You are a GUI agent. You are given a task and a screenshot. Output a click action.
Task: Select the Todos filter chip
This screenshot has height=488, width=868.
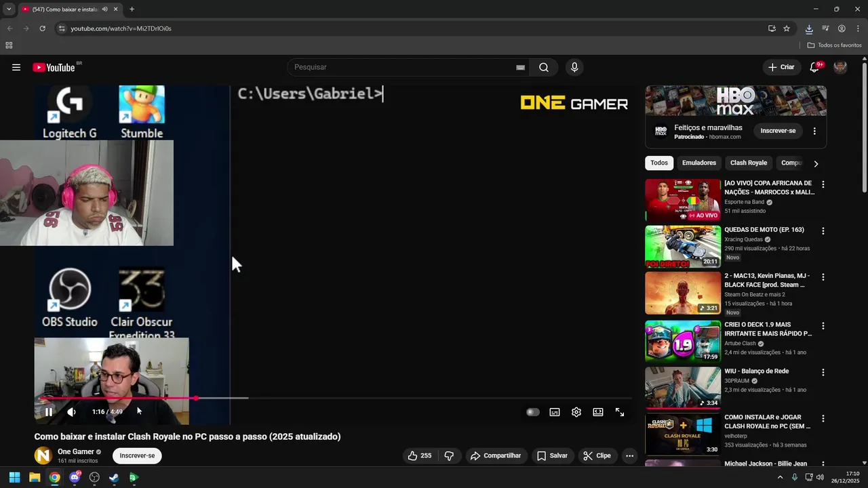[659, 163]
